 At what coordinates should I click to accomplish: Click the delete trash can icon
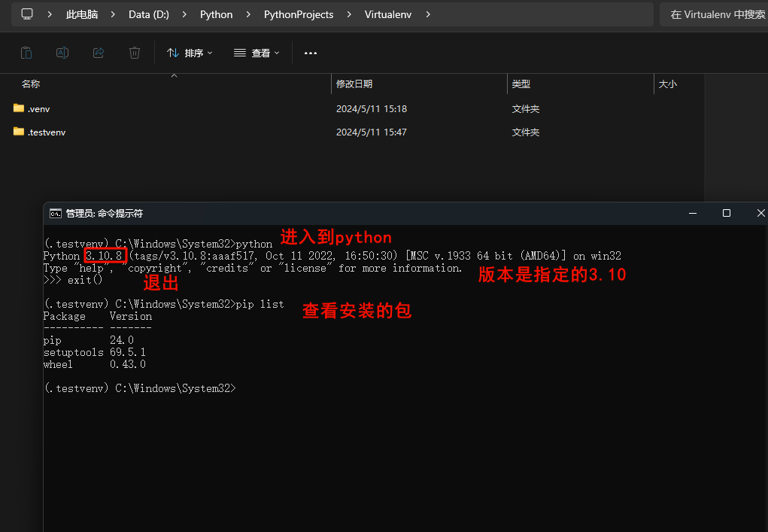(x=135, y=53)
